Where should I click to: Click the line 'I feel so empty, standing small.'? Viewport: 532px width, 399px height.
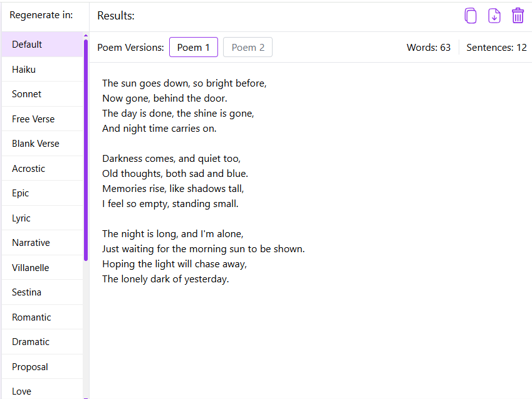(170, 204)
